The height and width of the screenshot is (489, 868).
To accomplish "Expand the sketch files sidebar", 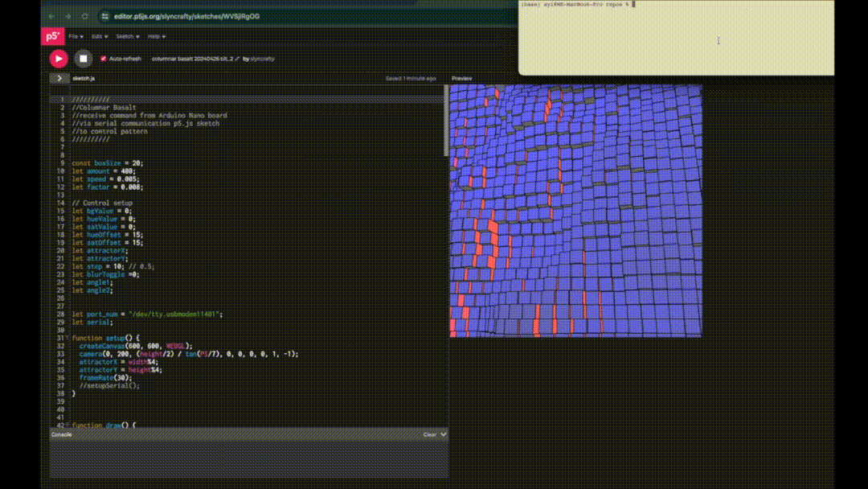I will coord(59,78).
